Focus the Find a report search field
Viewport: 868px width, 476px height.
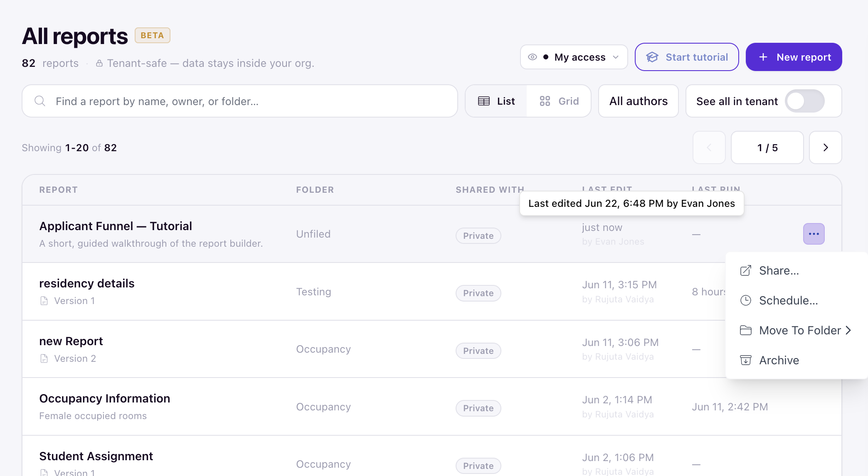[x=240, y=101]
